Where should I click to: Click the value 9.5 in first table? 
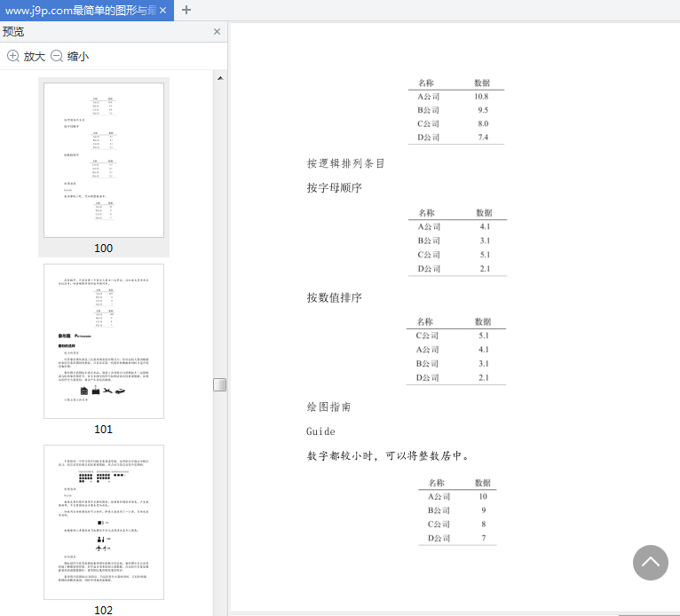483,110
